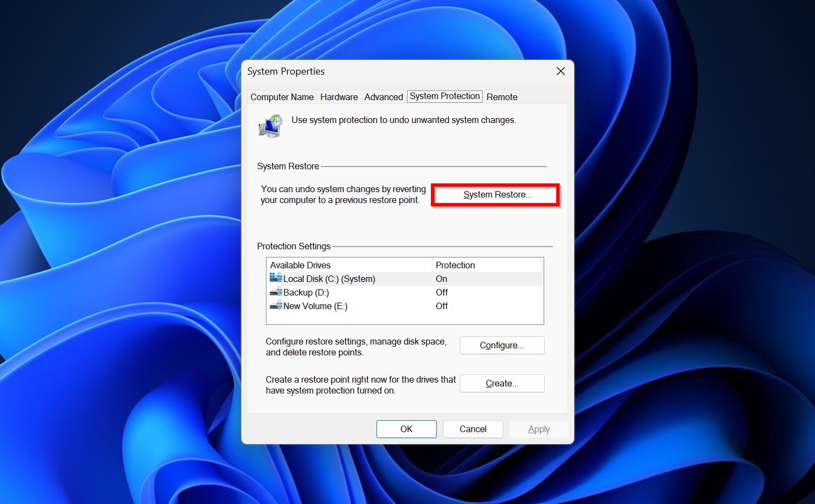Click the 'On' protection status for C:

pos(441,279)
